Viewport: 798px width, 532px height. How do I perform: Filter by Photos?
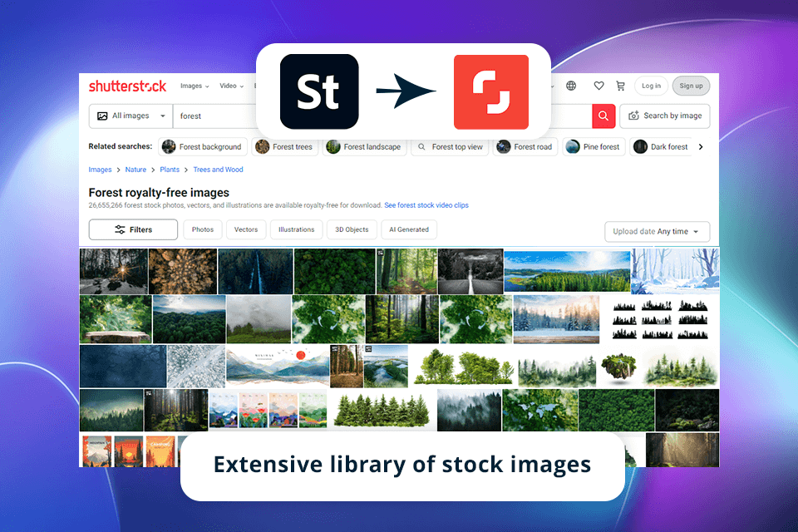[x=203, y=229]
